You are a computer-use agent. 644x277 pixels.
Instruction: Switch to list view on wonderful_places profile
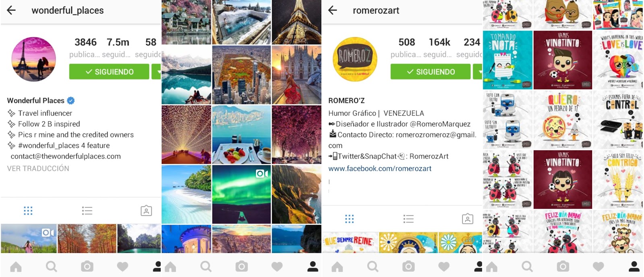[87, 210]
